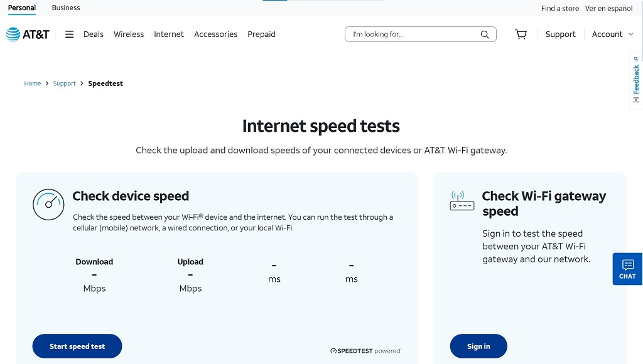Click the speedometer gauge icon

tap(48, 205)
